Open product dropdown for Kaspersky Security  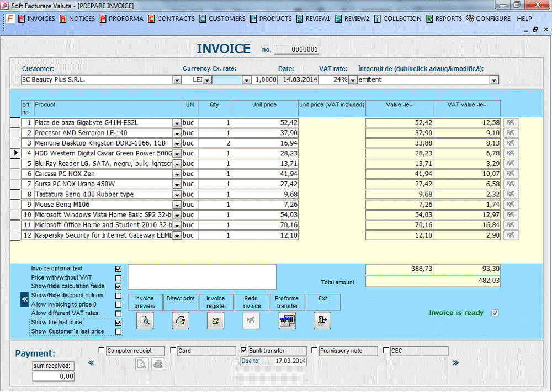pos(177,235)
